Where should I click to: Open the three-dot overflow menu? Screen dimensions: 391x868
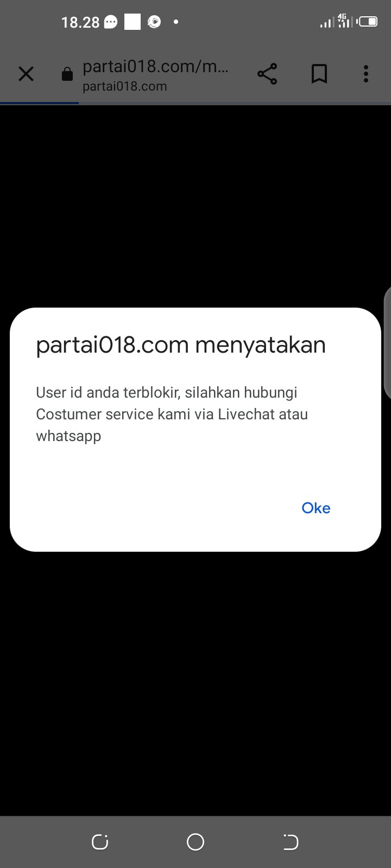(366, 74)
